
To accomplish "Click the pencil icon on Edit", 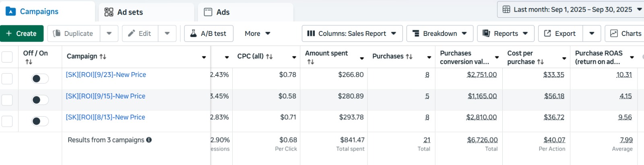I will [x=131, y=33].
